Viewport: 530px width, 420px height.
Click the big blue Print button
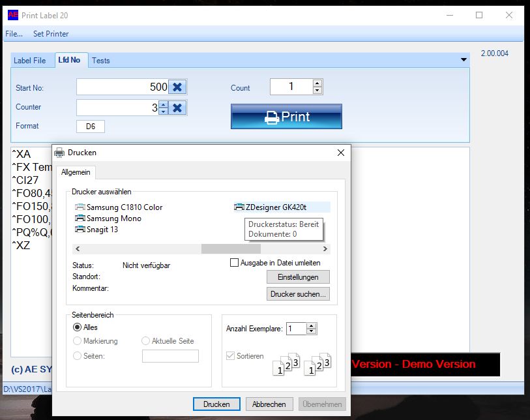[286, 116]
